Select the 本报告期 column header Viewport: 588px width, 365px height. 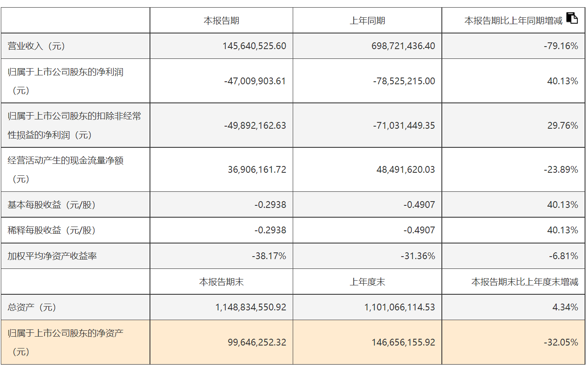coord(221,20)
